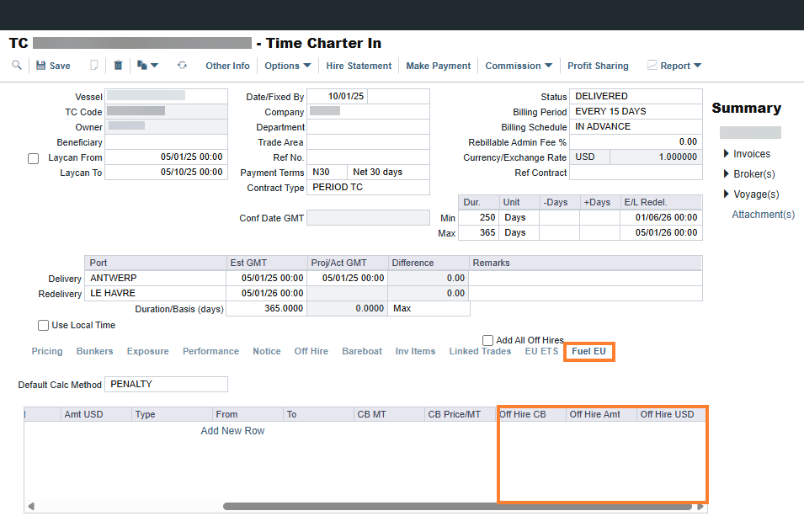
Task: Click the horizontal scrollbar thumb
Action: tap(457, 507)
